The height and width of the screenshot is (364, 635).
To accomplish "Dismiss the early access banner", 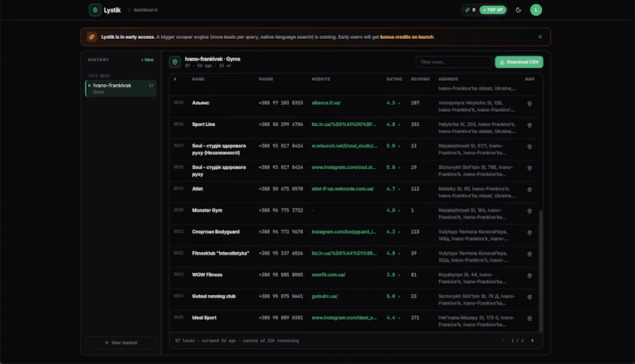I will click(540, 36).
